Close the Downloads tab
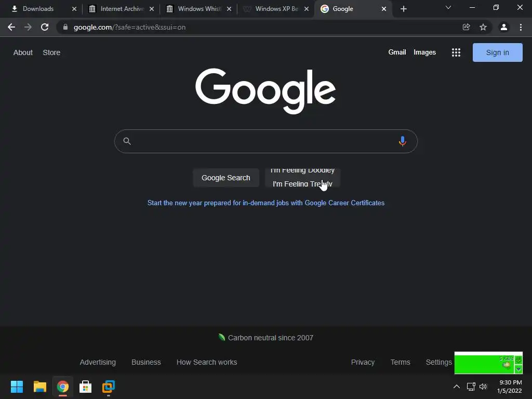532x399 pixels. (x=74, y=9)
